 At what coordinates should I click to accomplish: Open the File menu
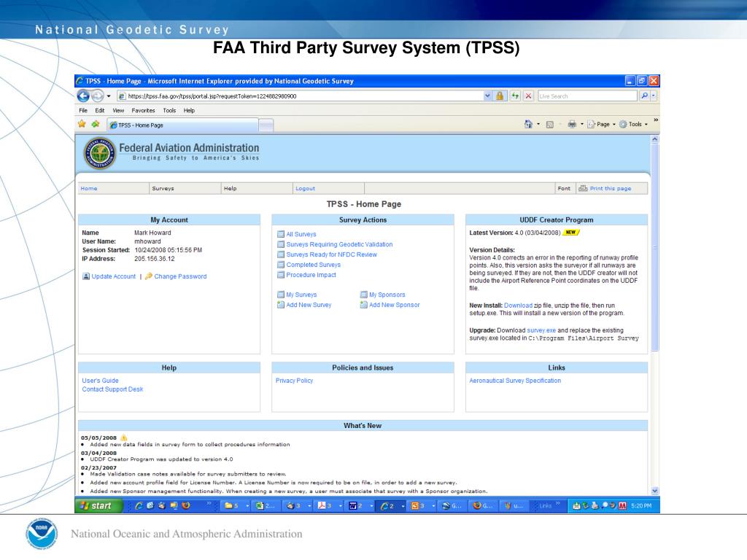point(83,111)
